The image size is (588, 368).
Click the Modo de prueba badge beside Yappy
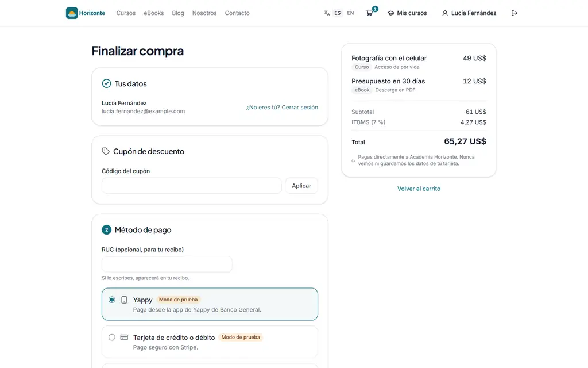pos(178,299)
